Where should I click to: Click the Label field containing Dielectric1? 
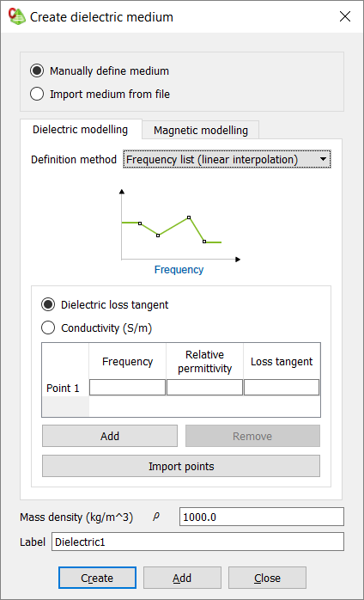pyautogui.click(x=197, y=542)
